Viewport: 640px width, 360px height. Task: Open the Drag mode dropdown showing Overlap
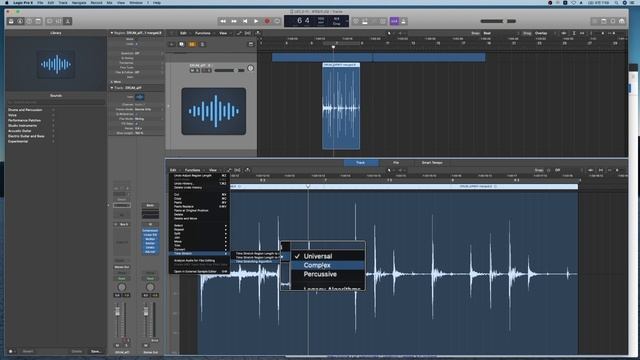546,33
